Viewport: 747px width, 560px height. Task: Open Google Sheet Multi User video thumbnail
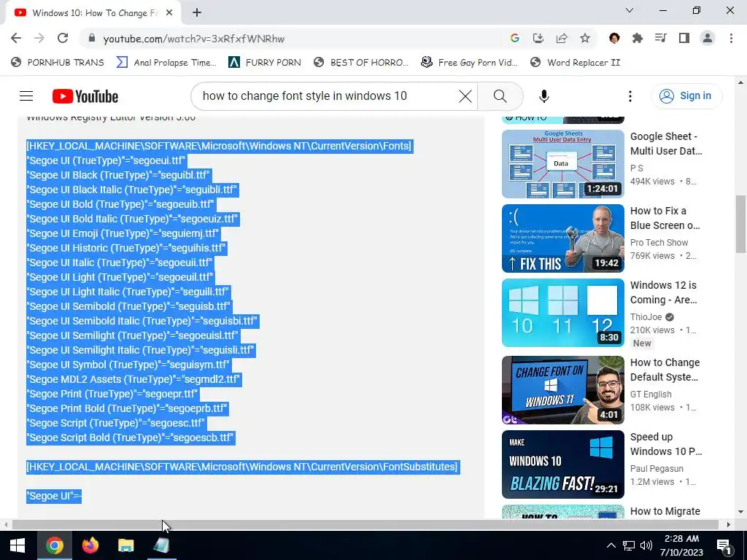(562, 164)
